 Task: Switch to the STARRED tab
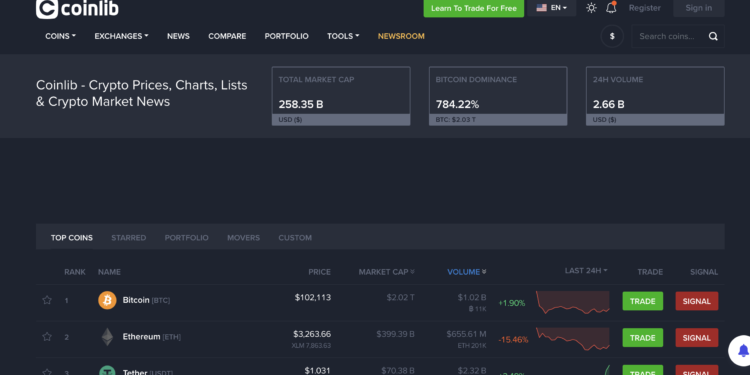pyautogui.click(x=129, y=238)
